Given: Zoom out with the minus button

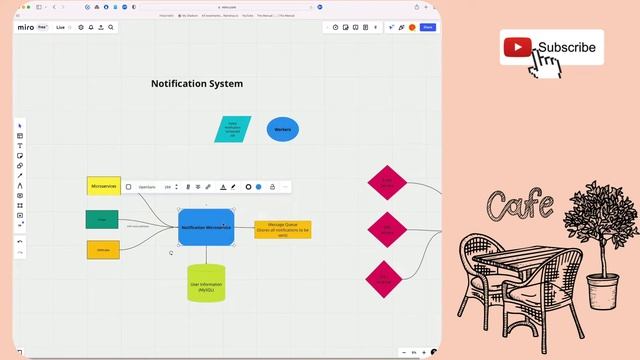Looking at the screenshot, I should click(x=404, y=352).
